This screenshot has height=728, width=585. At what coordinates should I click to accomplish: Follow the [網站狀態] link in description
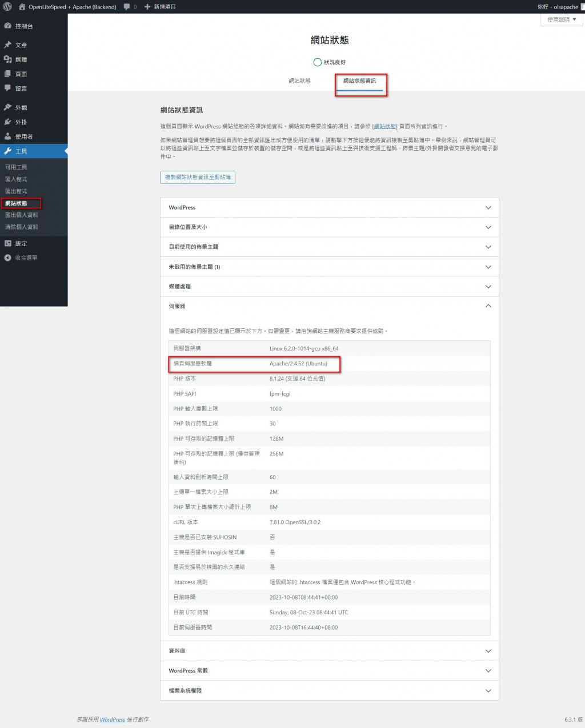(384, 126)
